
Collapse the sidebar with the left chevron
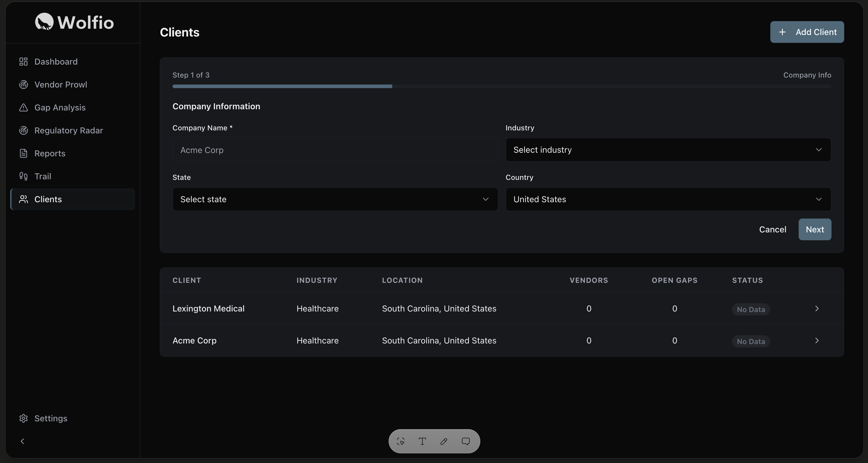[x=23, y=441]
